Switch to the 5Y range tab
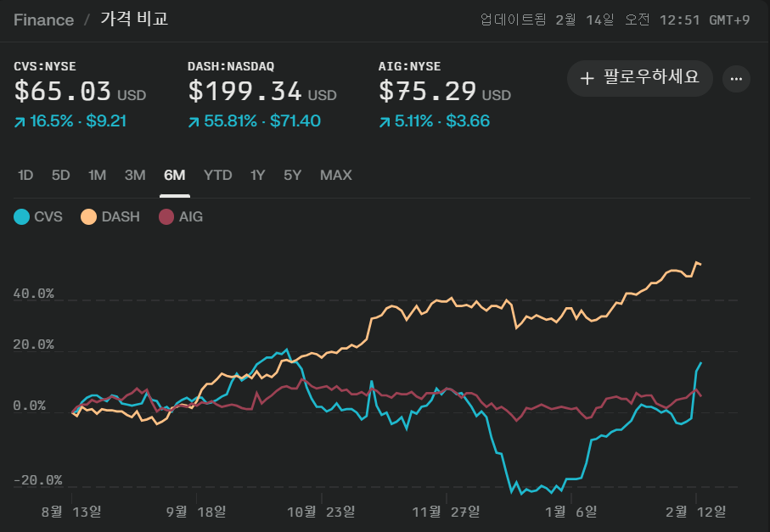 pos(292,175)
